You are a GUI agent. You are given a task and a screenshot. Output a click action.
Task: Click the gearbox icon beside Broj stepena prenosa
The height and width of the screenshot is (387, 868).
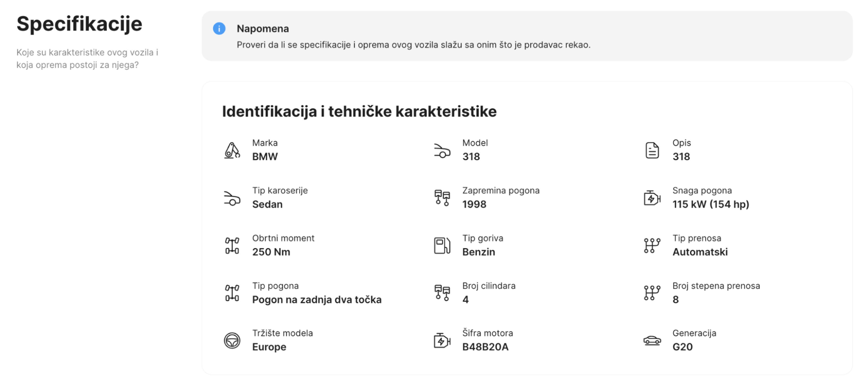(652, 293)
